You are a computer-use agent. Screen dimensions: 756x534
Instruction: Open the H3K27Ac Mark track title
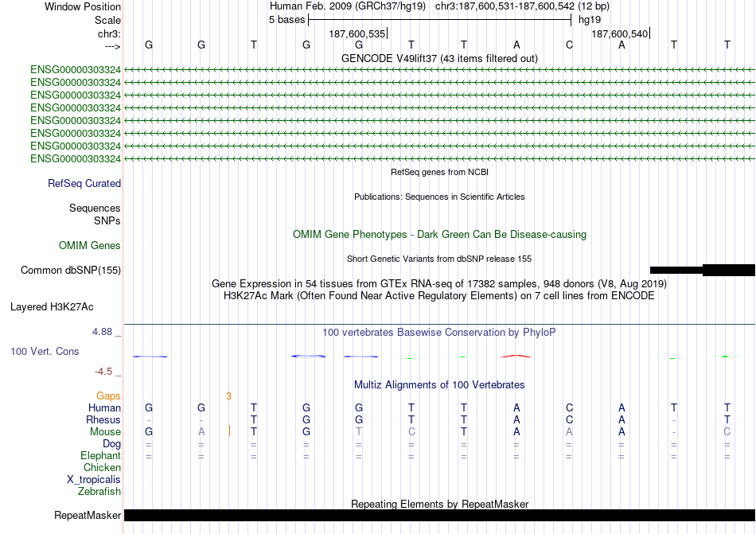(439, 295)
